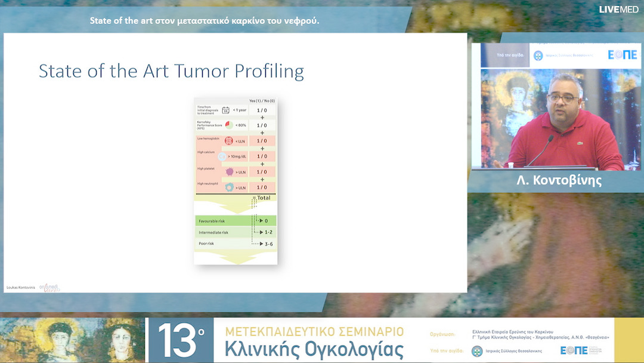The height and width of the screenshot is (363, 644).
Task: Click the blue calcium 'Ca' icon
Action: pyautogui.click(x=222, y=156)
